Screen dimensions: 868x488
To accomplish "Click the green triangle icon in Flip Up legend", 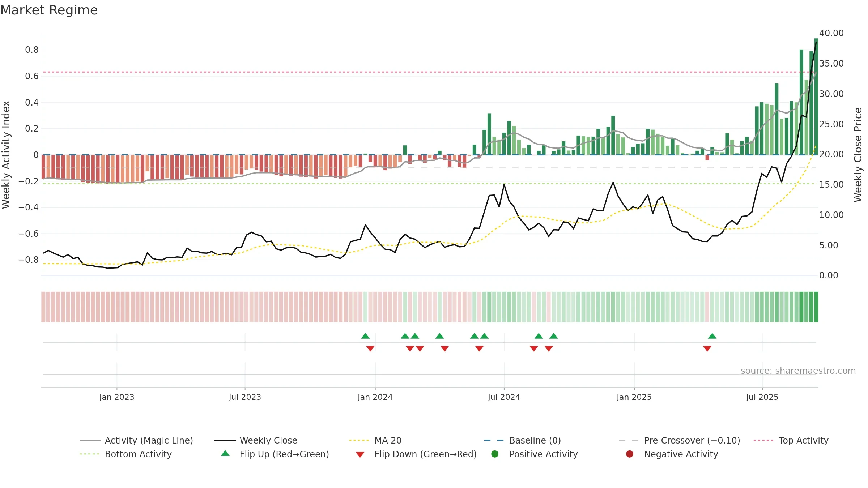I will tap(225, 453).
